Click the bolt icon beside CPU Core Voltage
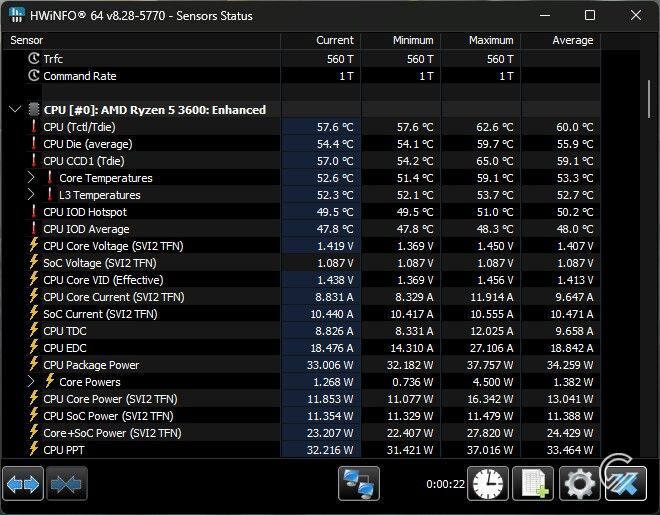 tap(34, 245)
